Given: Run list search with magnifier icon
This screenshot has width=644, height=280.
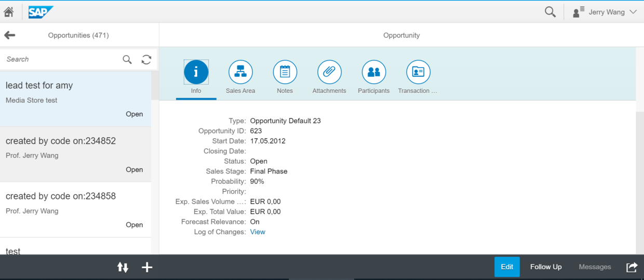Looking at the screenshot, I should tap(127, 59).
